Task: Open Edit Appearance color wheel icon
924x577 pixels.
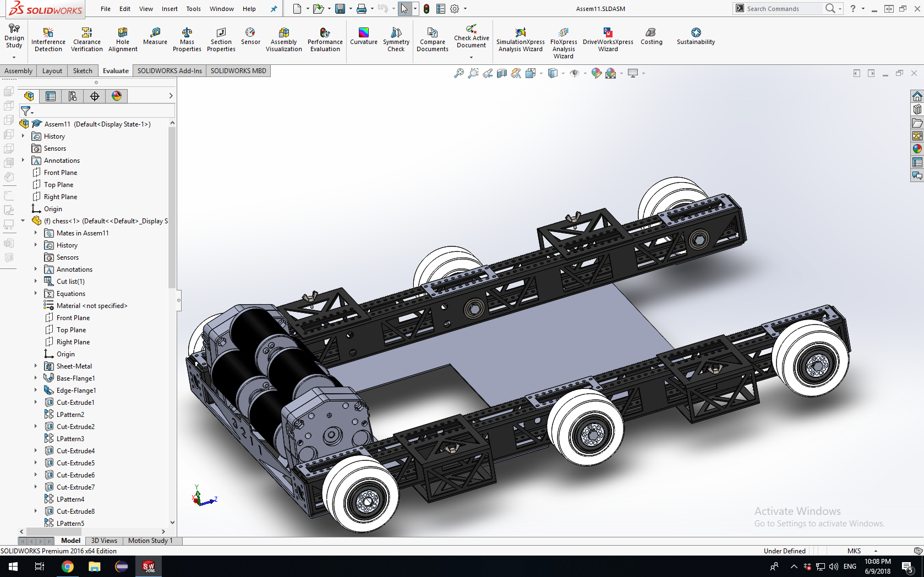Action: point(597,73)
